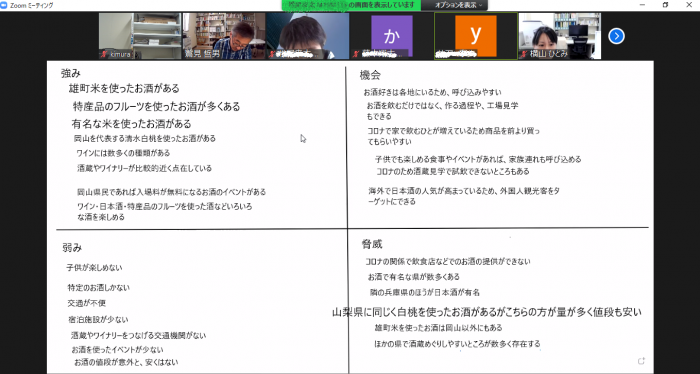Screen dimensions: 700x374
Task: Click muted mic icon on 横山 tile
Action: coord(524,54)
